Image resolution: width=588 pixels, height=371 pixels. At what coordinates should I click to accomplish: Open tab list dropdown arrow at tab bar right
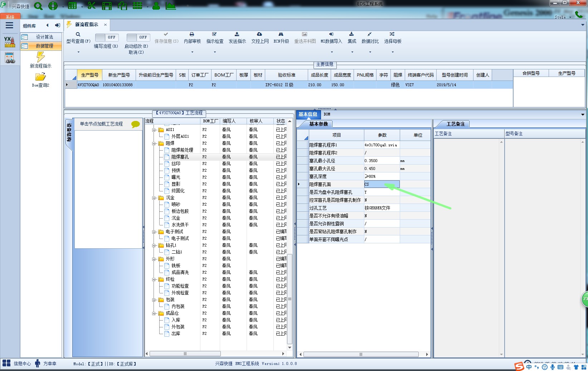[x=583, y=25]
